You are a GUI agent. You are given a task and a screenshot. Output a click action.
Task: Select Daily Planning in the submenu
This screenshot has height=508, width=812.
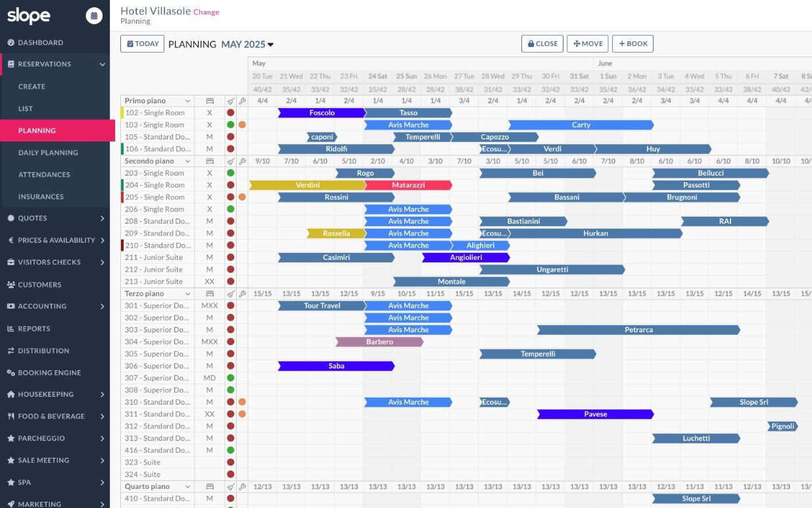point(48,153)
